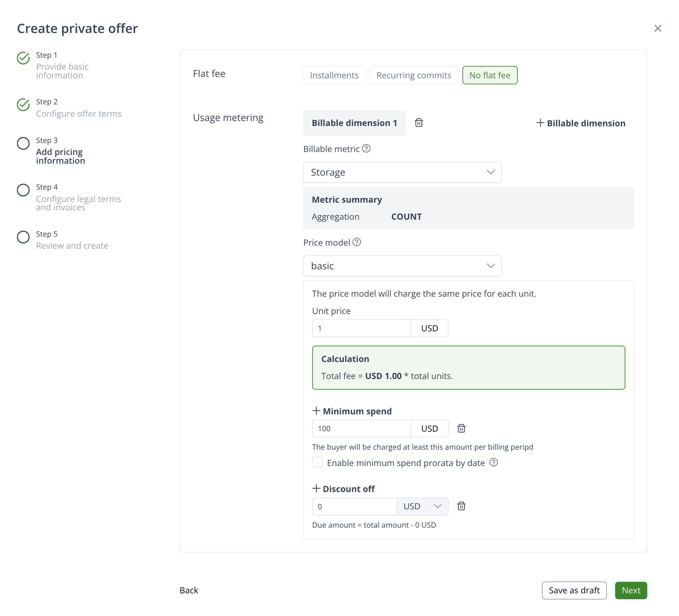Click the Save as draft button
This screenshot has height=616, width=679.
click(x=574, y=590)
